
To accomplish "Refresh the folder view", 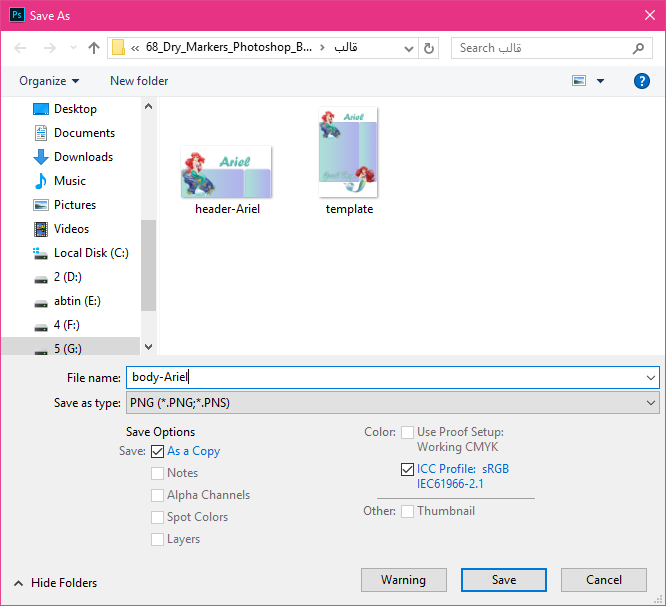I will [x=429, y=48].
